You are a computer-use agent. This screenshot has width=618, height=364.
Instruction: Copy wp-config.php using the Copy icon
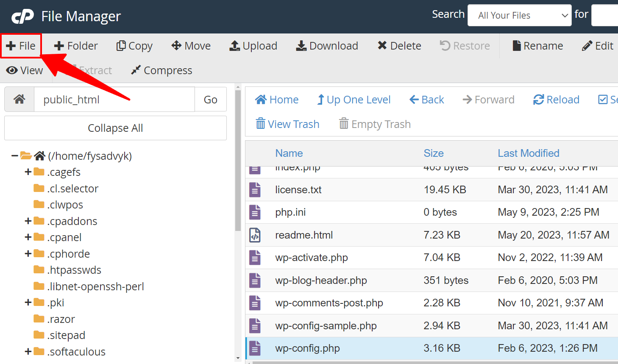tap(134, 45)
